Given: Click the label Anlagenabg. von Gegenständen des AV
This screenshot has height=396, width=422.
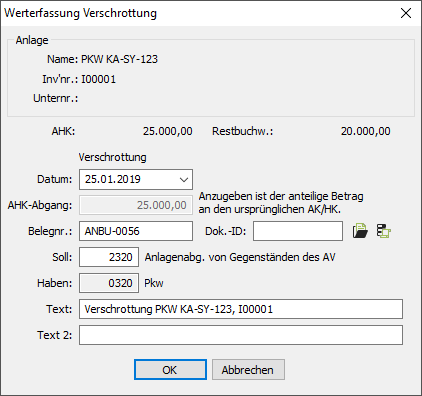Looking at the screenshot, I should pos(240,257).
